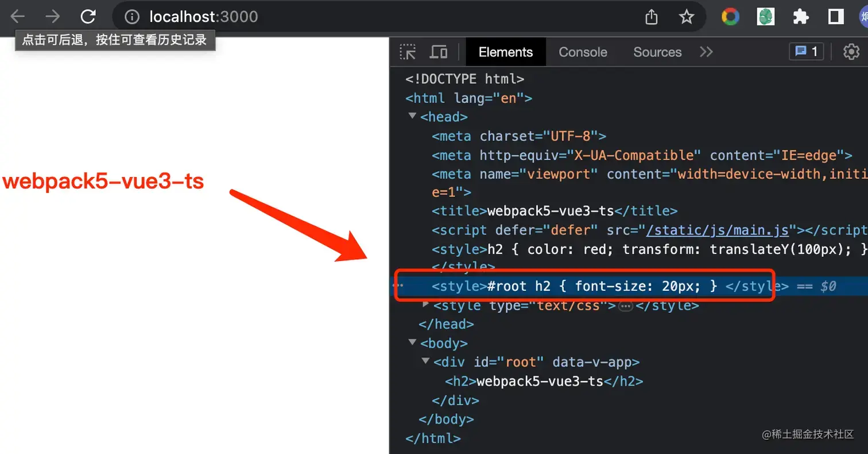Collapse the body element node
Screen dimensions: 868x454
[412, 342]
